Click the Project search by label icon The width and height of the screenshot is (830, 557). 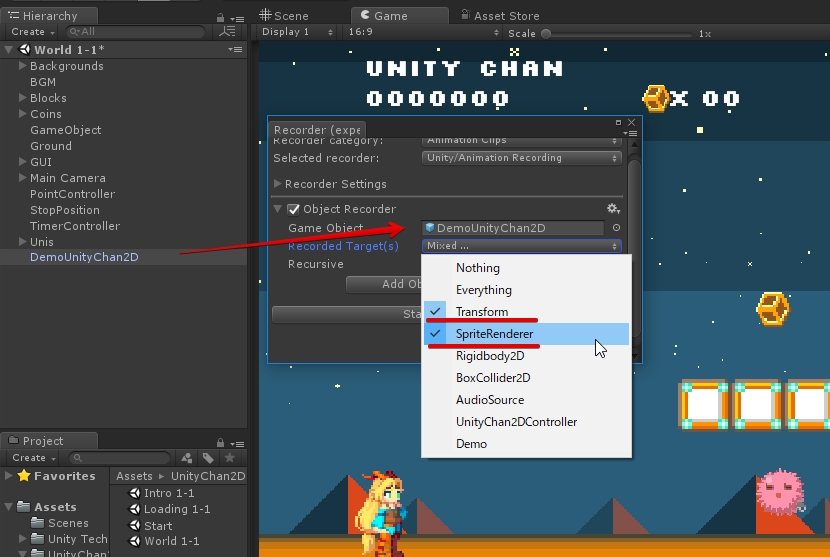pyautogui.click(x=208, y=458)
